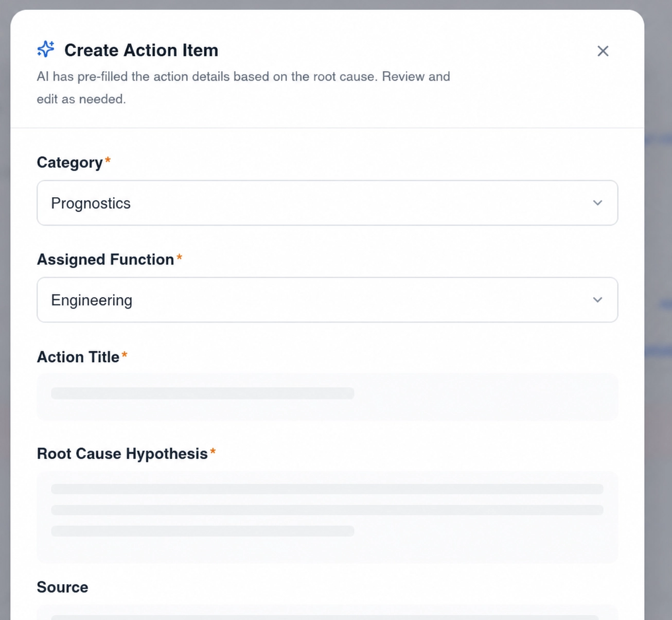Viewport: 672px width, 620px height.
Task: Click the Assigned Function field label
Action: click(105, 260)
